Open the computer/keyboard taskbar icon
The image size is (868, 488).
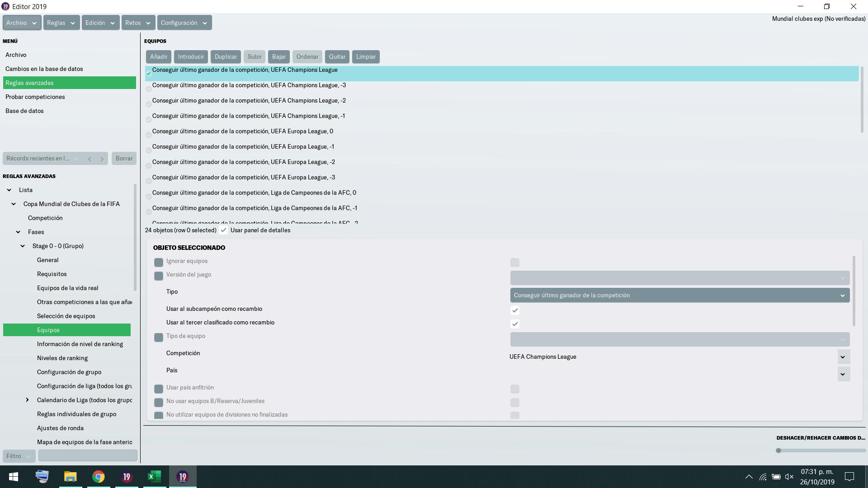[x=42, y=477]
